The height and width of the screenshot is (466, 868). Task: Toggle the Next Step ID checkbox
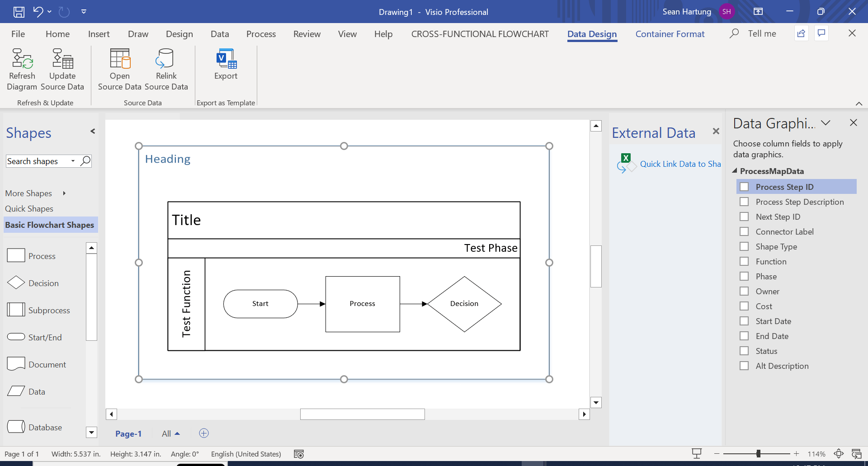pos(744,217)
